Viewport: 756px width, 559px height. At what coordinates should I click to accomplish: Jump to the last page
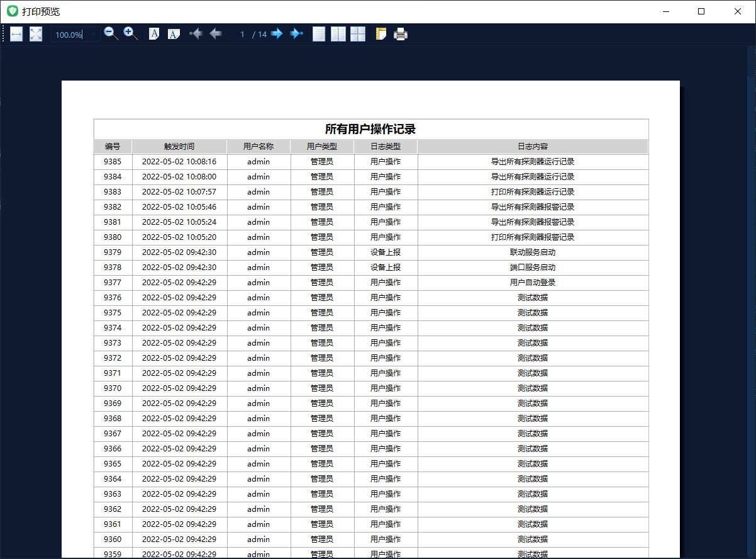(x=296, y=34)
